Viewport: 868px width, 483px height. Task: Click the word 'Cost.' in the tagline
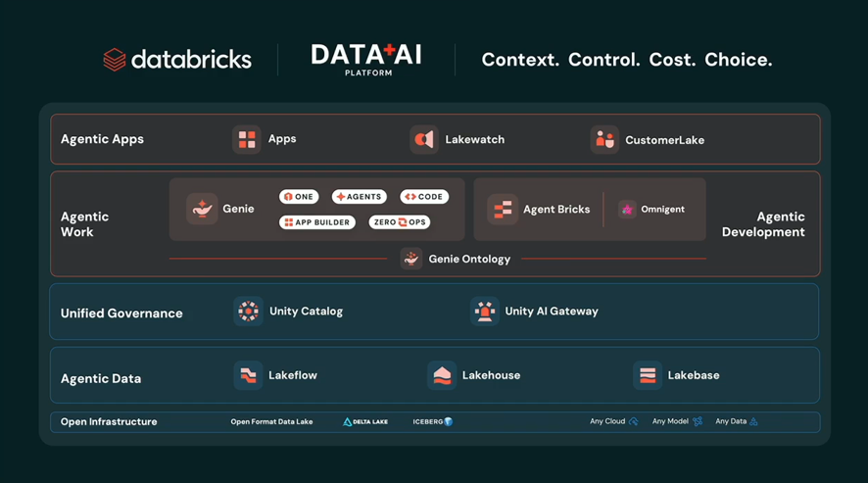(x=672, y=60)
